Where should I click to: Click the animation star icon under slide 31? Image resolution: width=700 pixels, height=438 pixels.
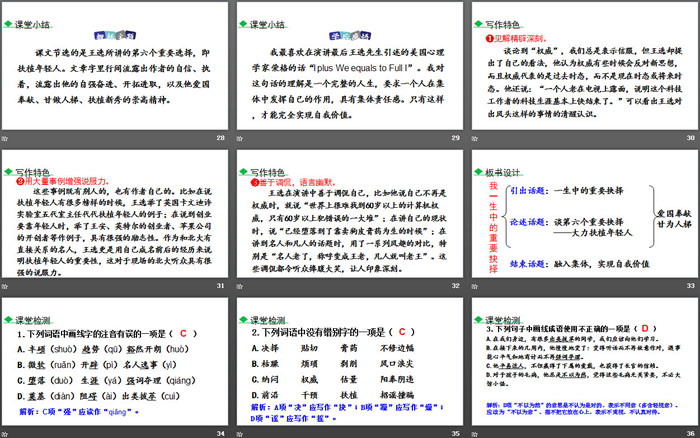pos(5,286)
